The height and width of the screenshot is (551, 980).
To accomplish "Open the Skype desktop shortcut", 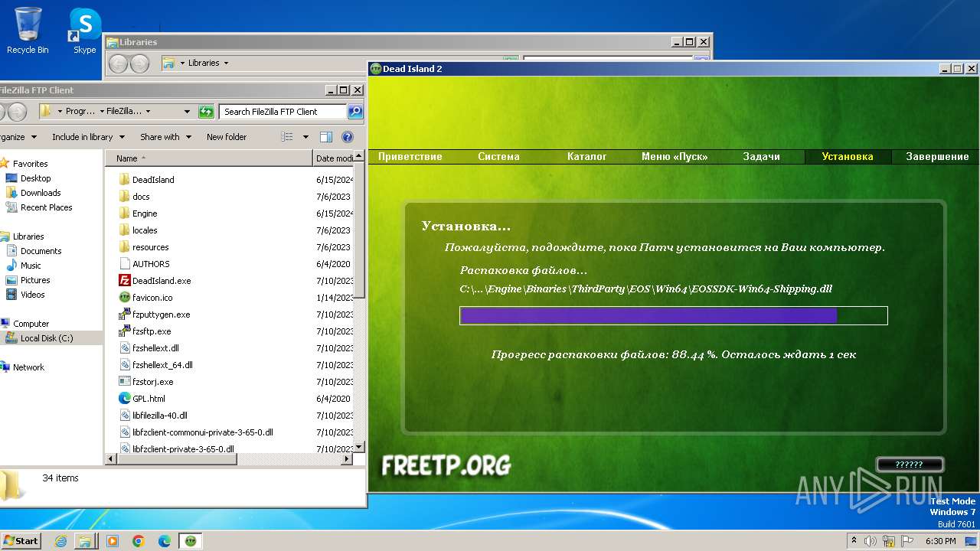I will click(x=84, y=31).
